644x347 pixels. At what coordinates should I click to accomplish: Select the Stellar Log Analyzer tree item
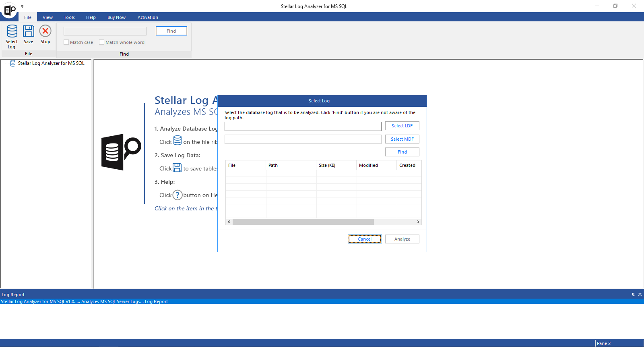click(51, 63)
